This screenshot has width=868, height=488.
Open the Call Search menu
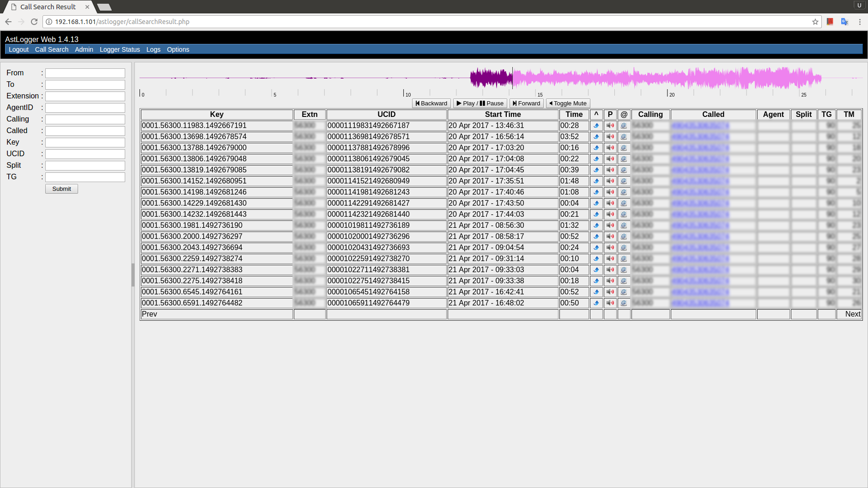(x=51, y=49)
